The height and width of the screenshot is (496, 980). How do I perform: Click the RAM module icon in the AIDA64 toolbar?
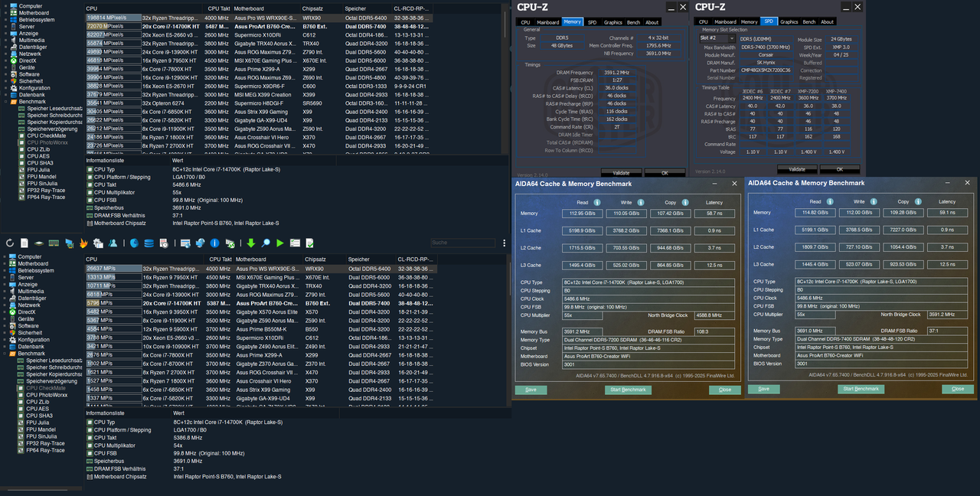tap(54, 243)
